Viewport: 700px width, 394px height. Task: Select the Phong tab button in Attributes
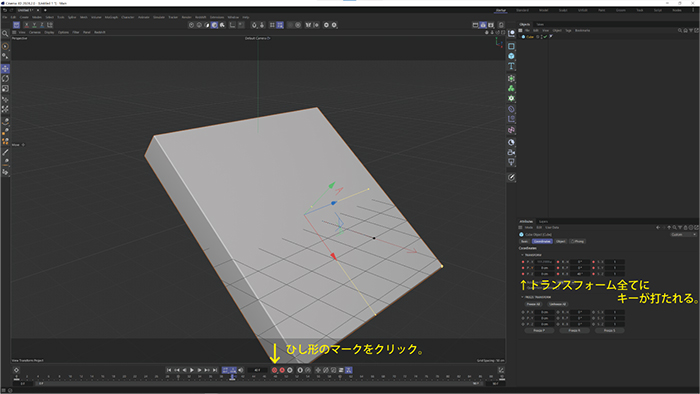[x=578, y=241]
